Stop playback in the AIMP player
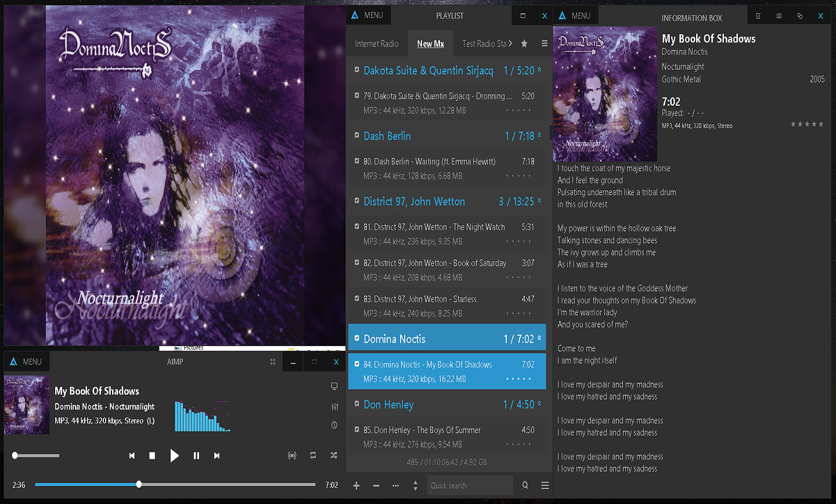This screenshot has width=836, height=504. (x=152, y=456)
